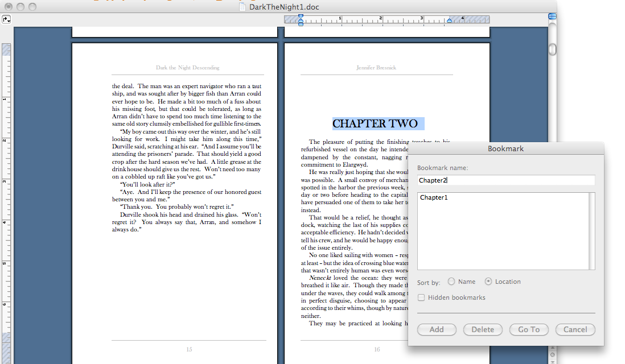Image resolution: width=625 pixels, height=364 pixels.
Task: Click the window split bar above scrollbar
Action: coord(552,16)
